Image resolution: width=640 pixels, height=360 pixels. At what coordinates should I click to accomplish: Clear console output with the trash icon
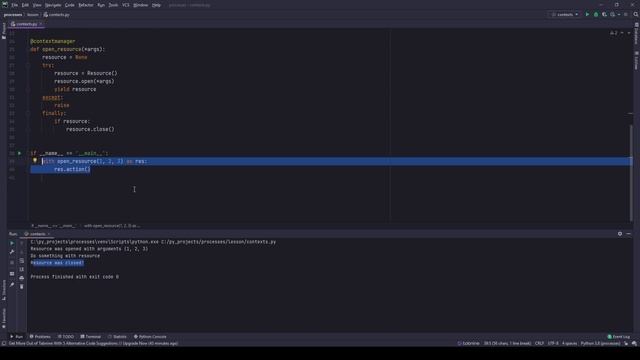22,287
